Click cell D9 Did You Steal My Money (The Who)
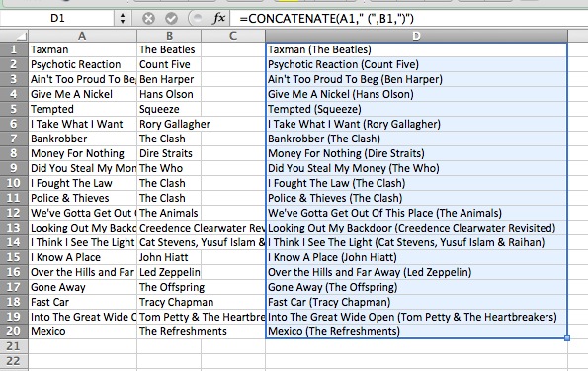588x371 pixels. (x=416, y=168)
